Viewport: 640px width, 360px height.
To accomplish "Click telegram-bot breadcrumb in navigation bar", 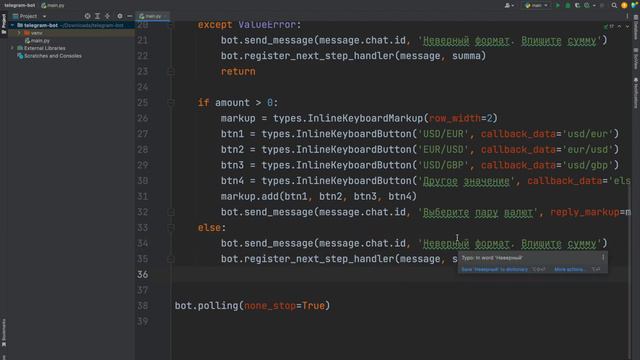I will click(20, 5).
